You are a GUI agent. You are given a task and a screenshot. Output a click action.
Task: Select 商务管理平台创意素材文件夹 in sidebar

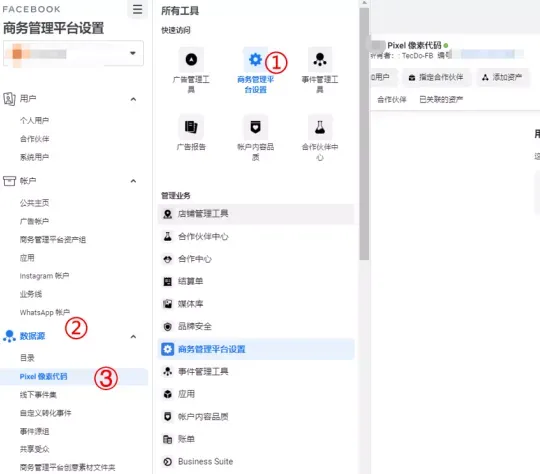67,467
